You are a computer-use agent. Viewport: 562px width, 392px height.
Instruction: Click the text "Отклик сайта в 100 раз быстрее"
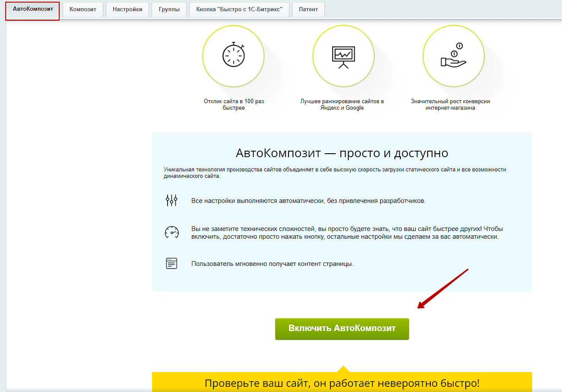(x=234, y=104)
